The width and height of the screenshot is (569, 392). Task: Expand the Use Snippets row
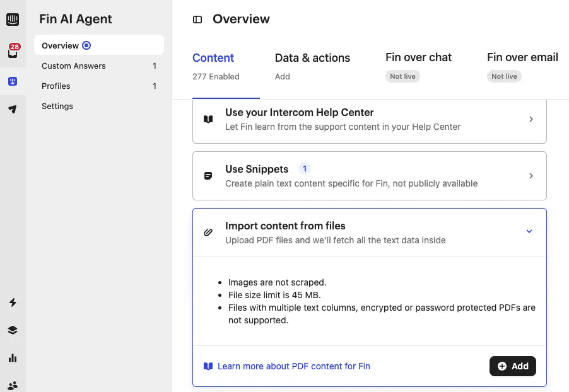[x=531, y=176]
